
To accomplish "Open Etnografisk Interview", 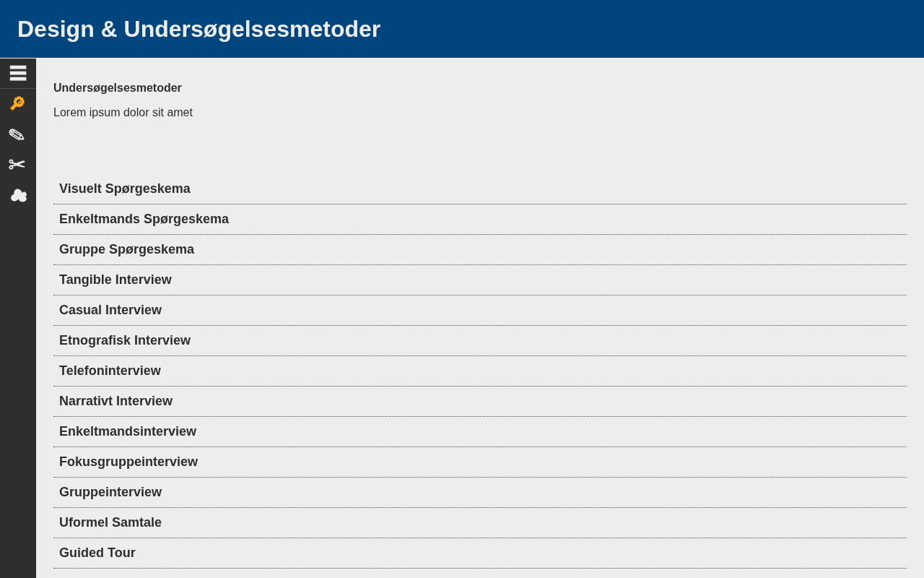I will tap(125, 340).
